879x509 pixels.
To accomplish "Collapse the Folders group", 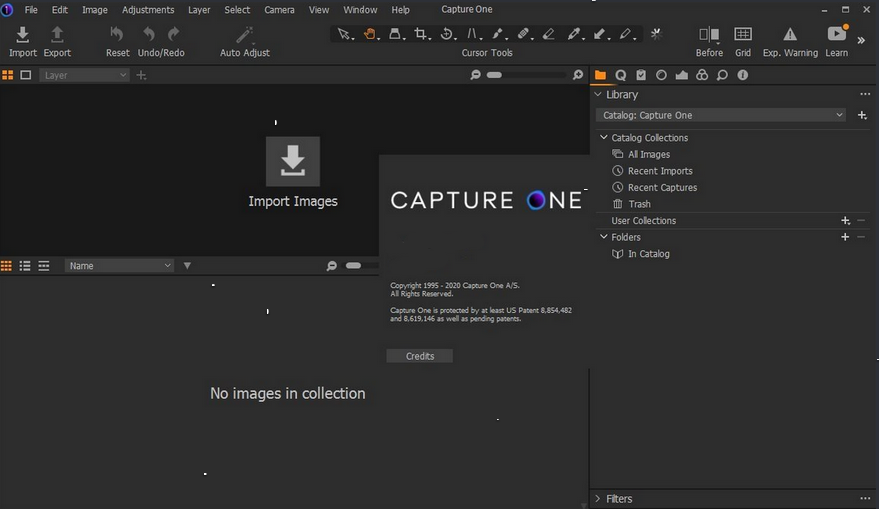I will (604, 237).
